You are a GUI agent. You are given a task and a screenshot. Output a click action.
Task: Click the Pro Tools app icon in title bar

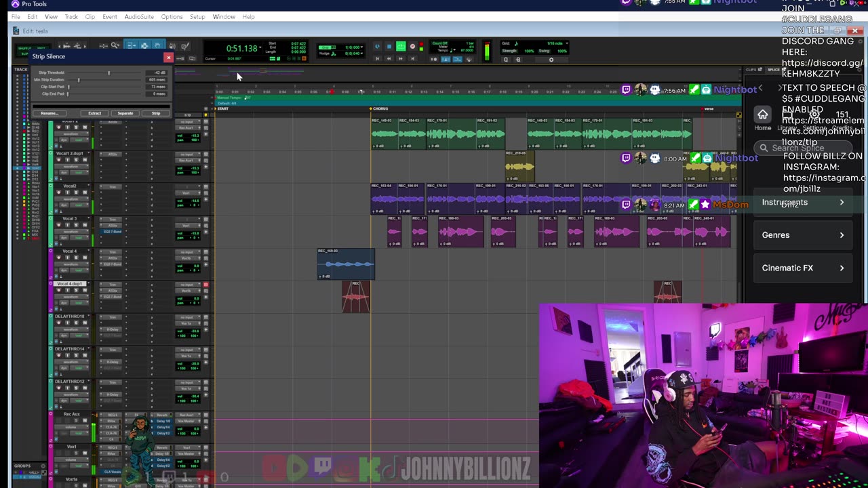pos(16,4)
